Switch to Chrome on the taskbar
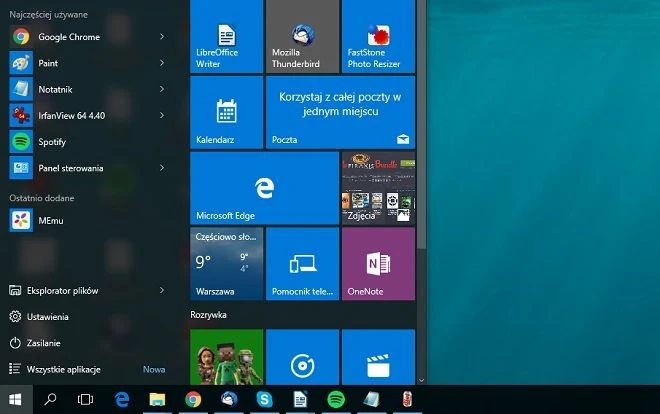 [193, 399]
